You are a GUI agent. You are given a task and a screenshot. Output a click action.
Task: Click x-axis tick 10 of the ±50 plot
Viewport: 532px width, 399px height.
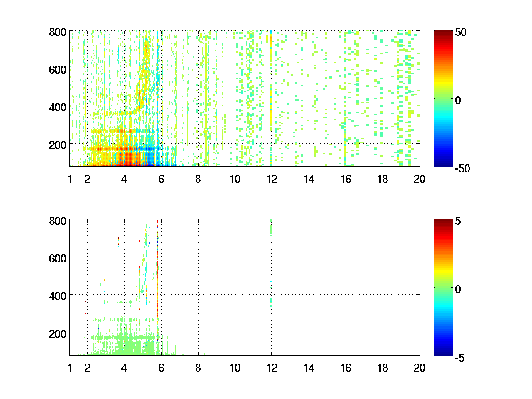point(235,179)
